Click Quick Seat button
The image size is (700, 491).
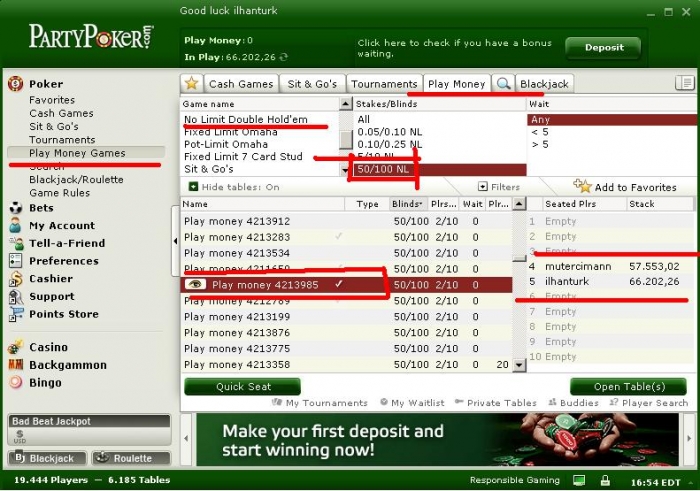pyautogui.click(x=242, y=387)
